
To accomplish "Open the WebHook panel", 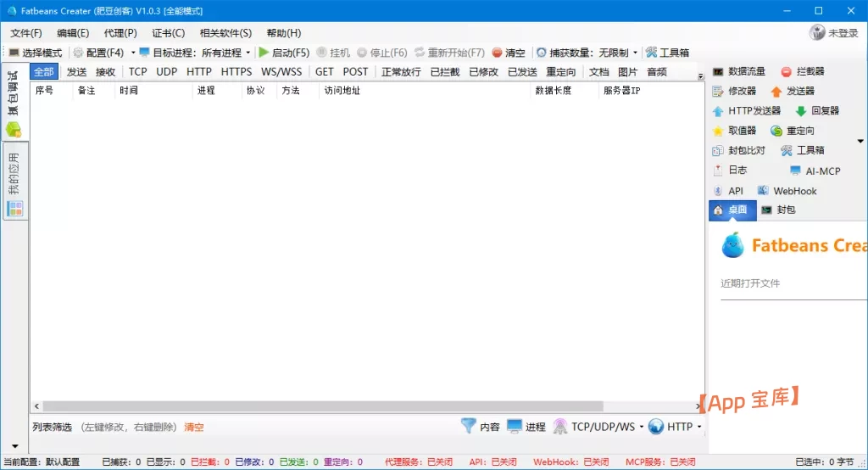I will tap(787, 191).
